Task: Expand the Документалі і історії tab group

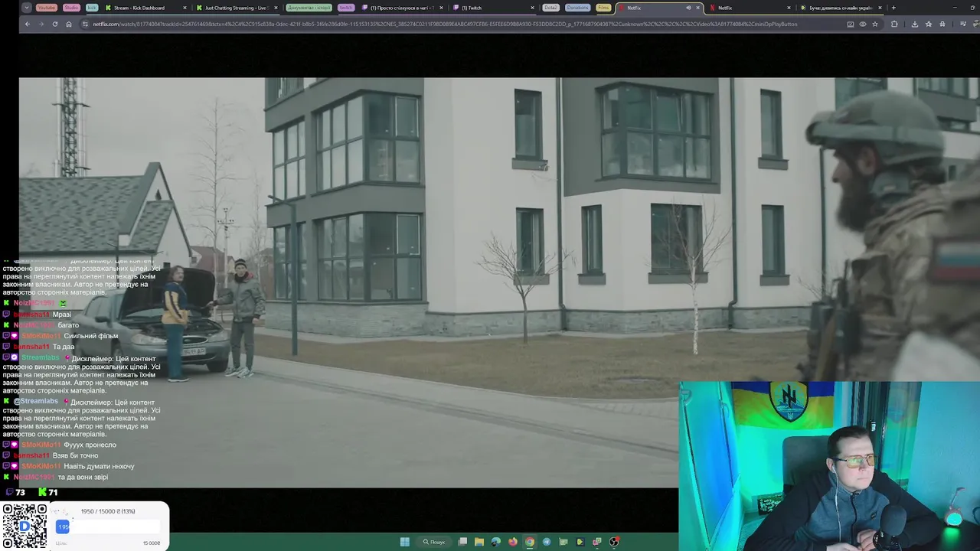Action: coord(309,8)
